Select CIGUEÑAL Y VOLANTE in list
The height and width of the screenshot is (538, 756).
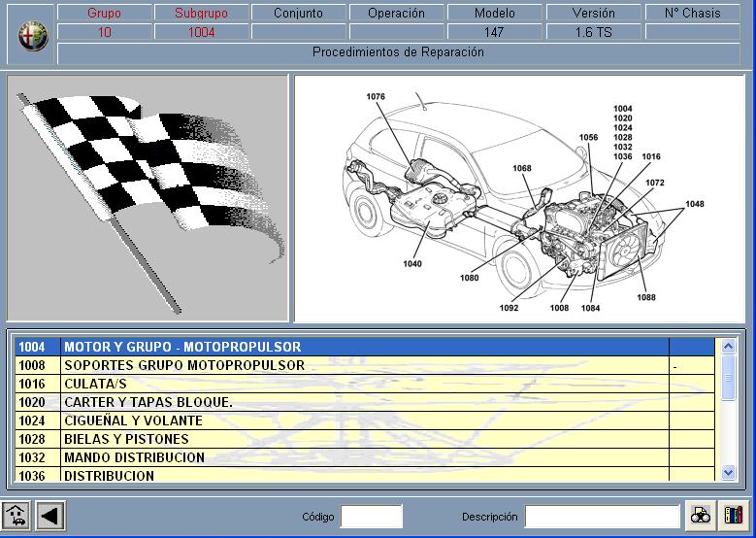(x=364, y=420)
